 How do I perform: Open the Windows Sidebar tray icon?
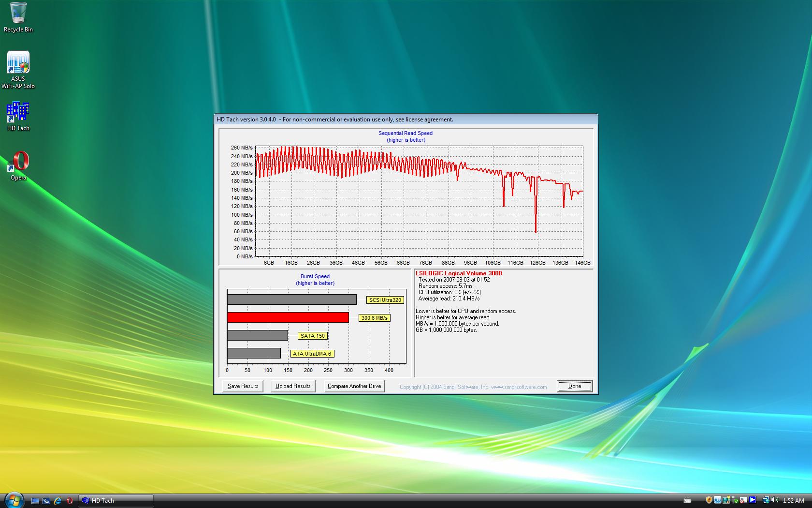726,500
